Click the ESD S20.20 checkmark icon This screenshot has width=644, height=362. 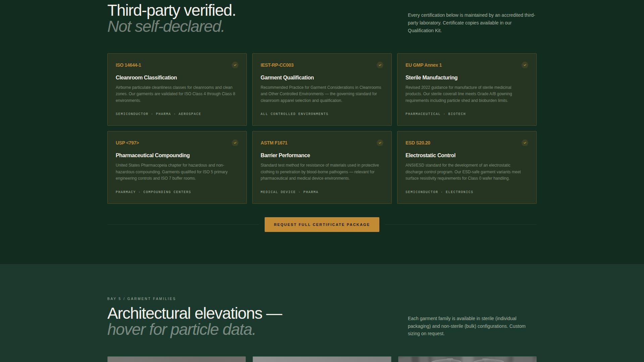(525, 143)
